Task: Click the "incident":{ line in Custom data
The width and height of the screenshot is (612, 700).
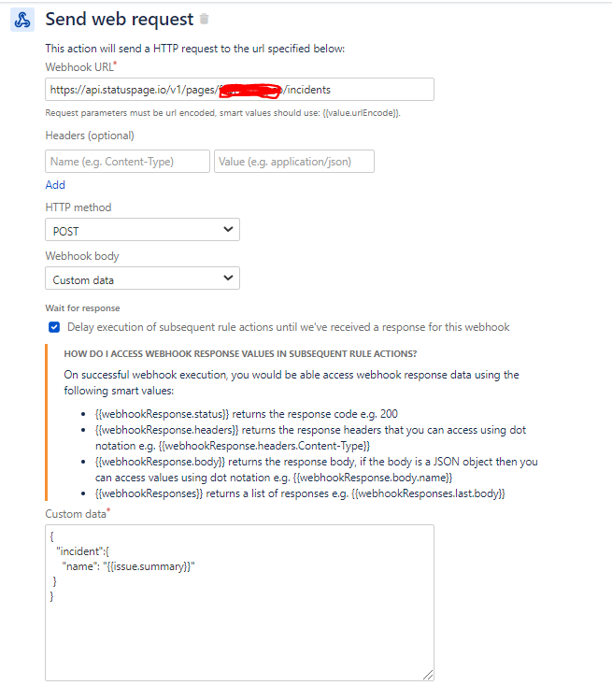Action: pyautogui.click(x=82, y=551)
